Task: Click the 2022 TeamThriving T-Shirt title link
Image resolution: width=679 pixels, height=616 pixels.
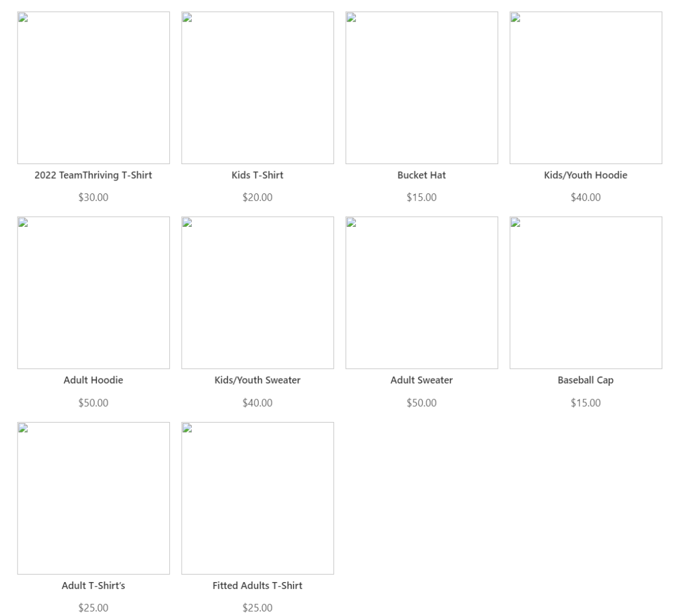Action: tap(93, 175)
